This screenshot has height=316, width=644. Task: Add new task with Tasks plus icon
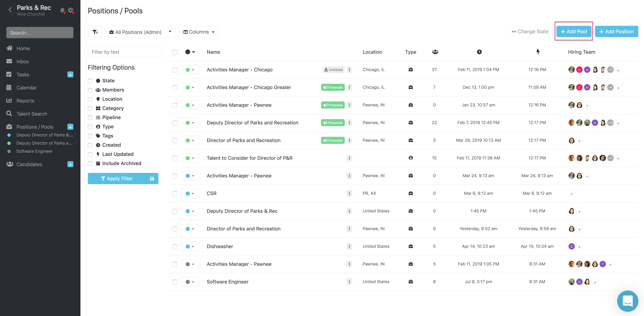pos(70,75)
